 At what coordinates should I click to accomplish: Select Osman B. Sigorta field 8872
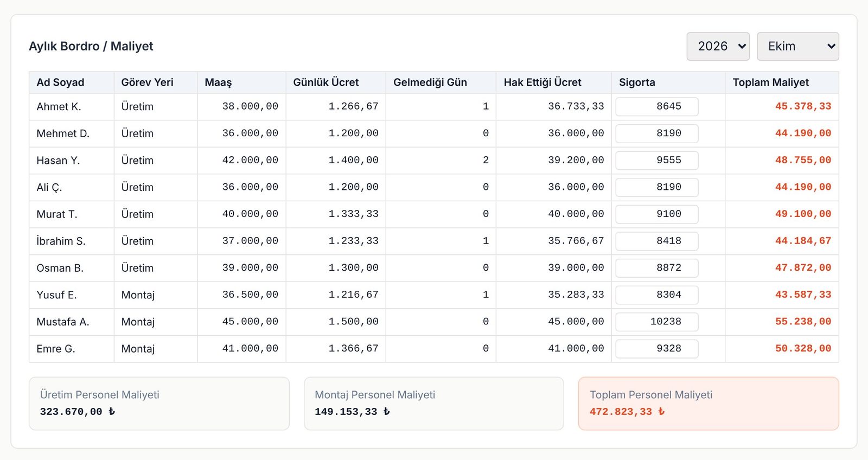tap(657, 268)
